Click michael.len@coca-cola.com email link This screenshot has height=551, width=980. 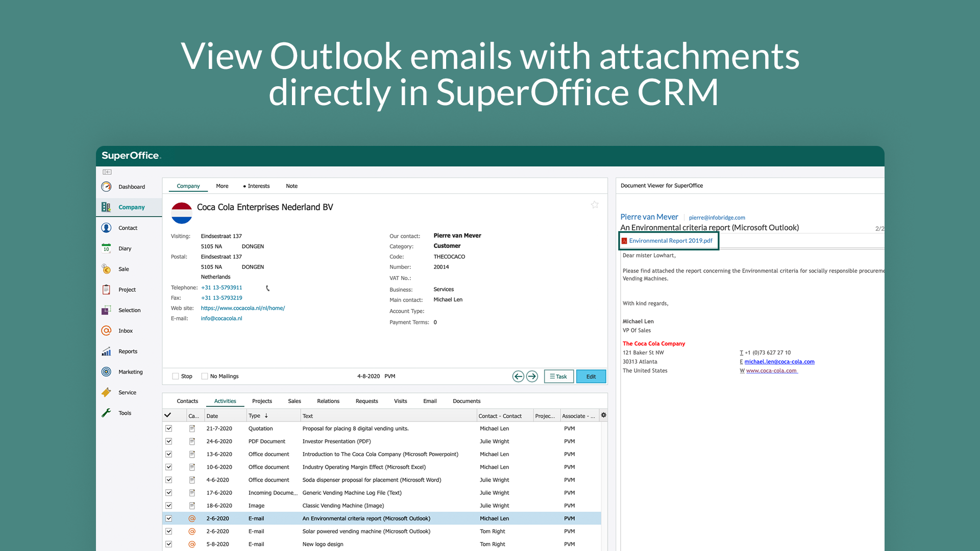coord(779,362)
